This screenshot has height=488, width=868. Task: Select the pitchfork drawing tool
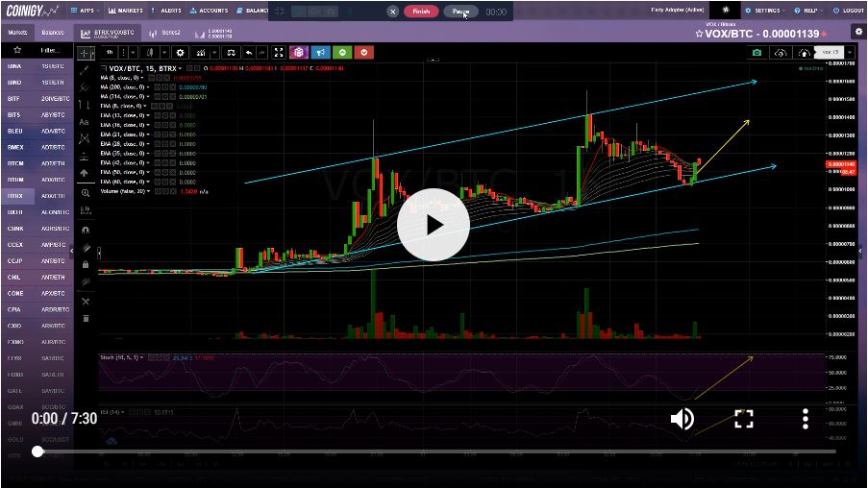click(x=85, y=87)
